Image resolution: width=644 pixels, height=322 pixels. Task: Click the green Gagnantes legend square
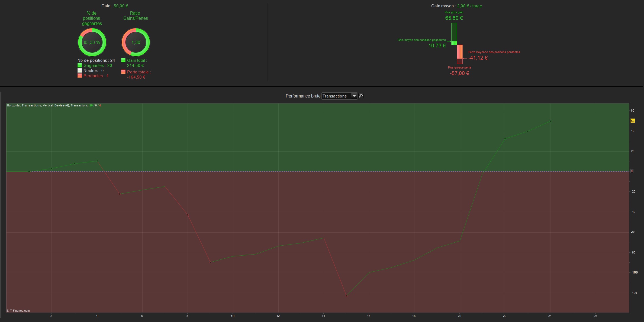[x=80, y=66]
